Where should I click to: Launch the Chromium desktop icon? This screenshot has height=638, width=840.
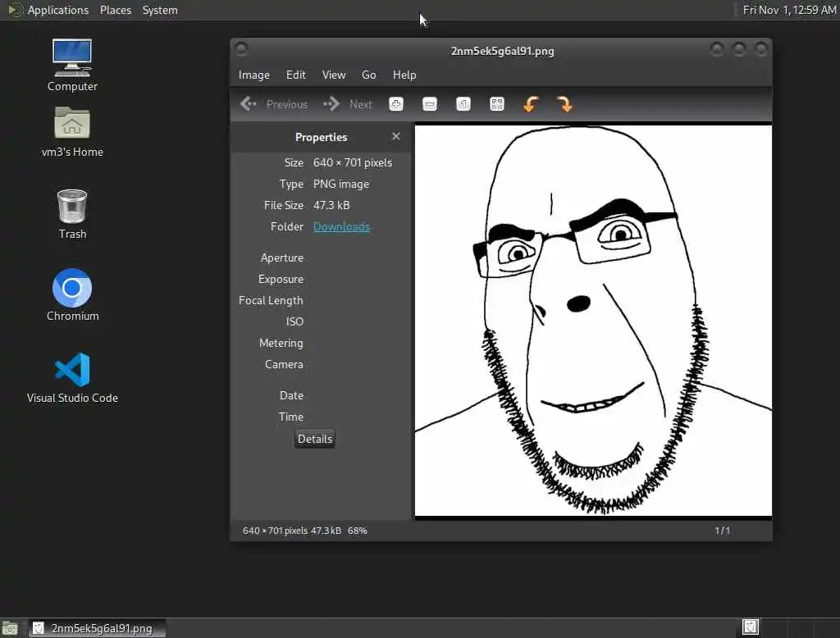coord(72,294)
